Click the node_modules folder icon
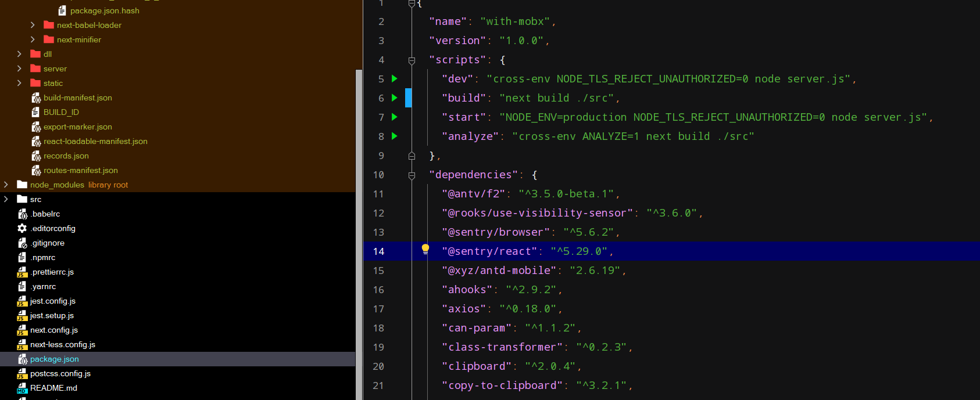 click(x=22, y=185)
